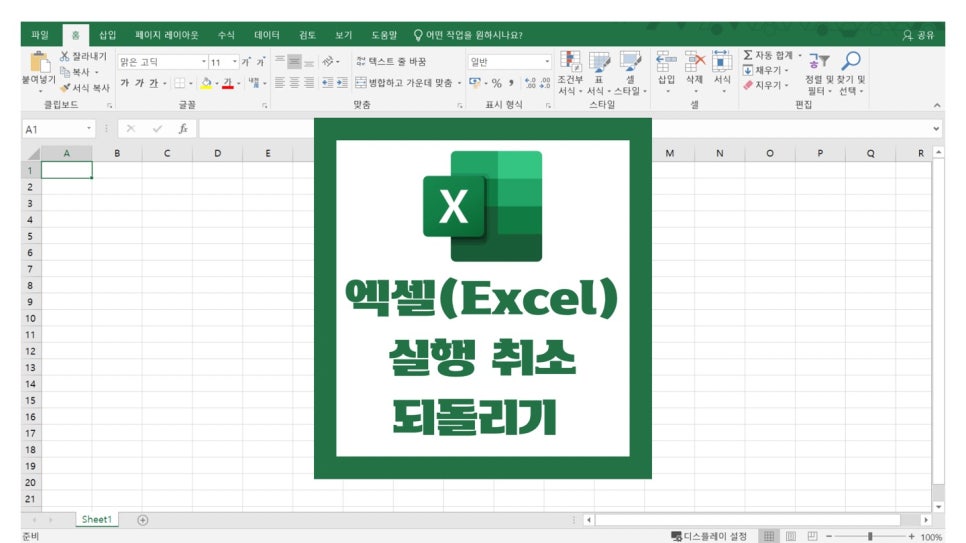This screenshot has height=543, width=966.
Task: Click the Delete cells (삭제) icon
Action: click(694, 62)
